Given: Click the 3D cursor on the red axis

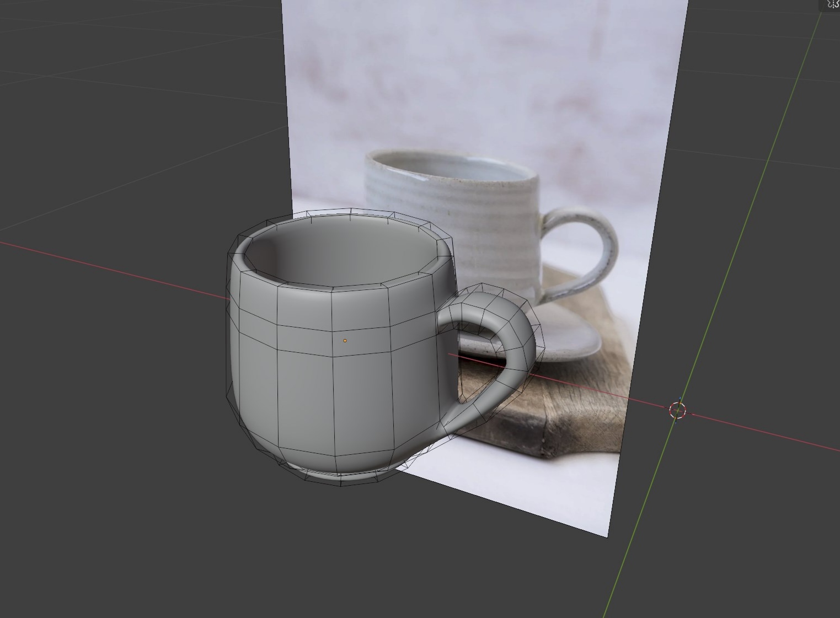Looking at the screenshot, I should coord(677,410).
